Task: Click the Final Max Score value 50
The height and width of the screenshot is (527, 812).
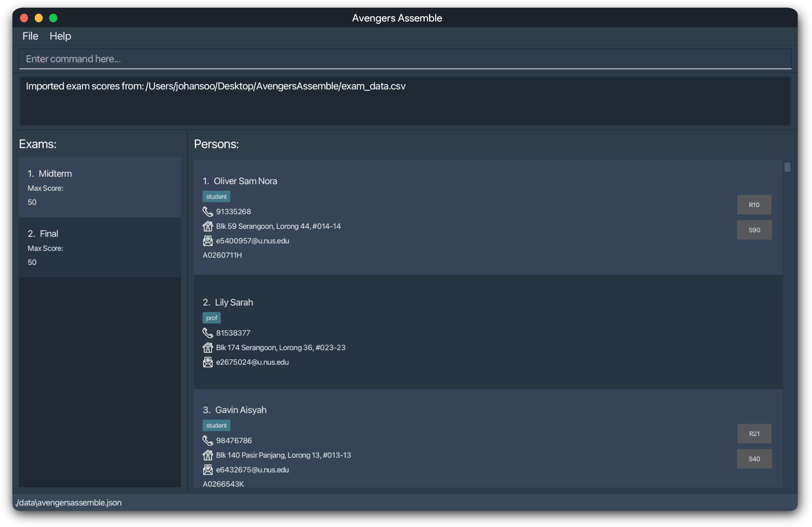Action: [x=32, y=262]
